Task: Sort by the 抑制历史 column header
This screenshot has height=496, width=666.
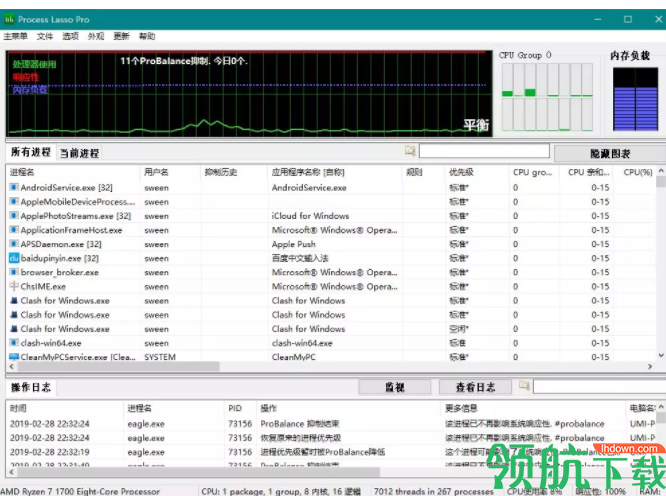Action: (234, 172)
